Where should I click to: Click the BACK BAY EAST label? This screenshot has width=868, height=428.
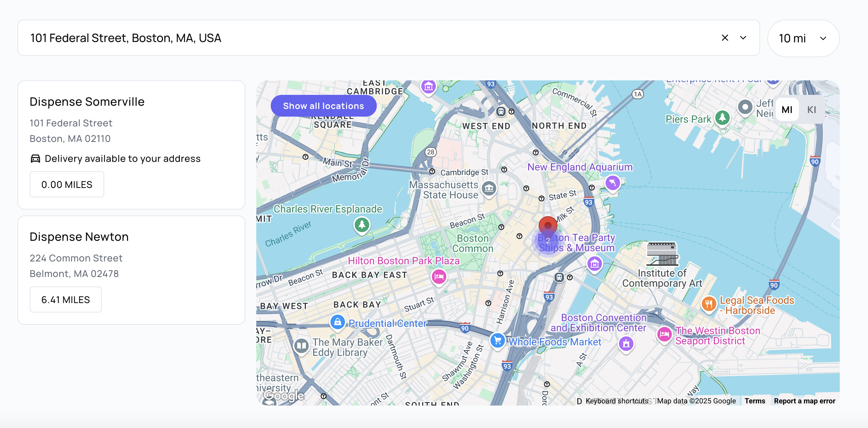(x=370, y=275)
